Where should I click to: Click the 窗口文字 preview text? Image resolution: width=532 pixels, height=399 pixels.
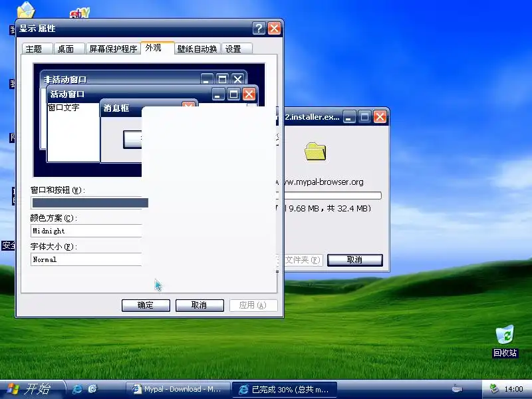pyautogui.click(x=64, y=108)
